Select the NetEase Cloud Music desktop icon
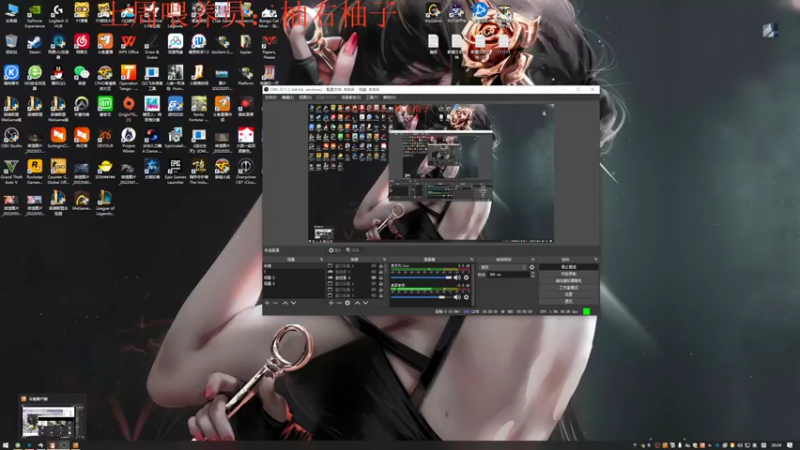 pyautogui.click(x=82, y=42)
